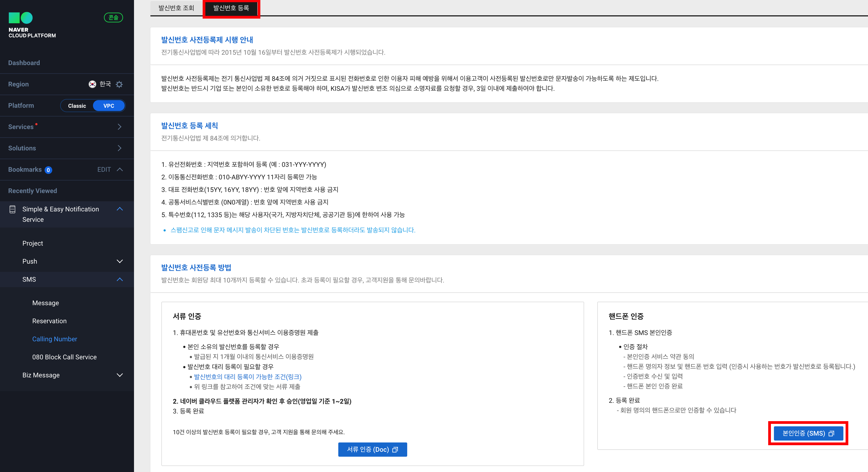Select Calling Number menu item
The width and height of the screenshot is (868, 472).
click(x=55, y=339)
